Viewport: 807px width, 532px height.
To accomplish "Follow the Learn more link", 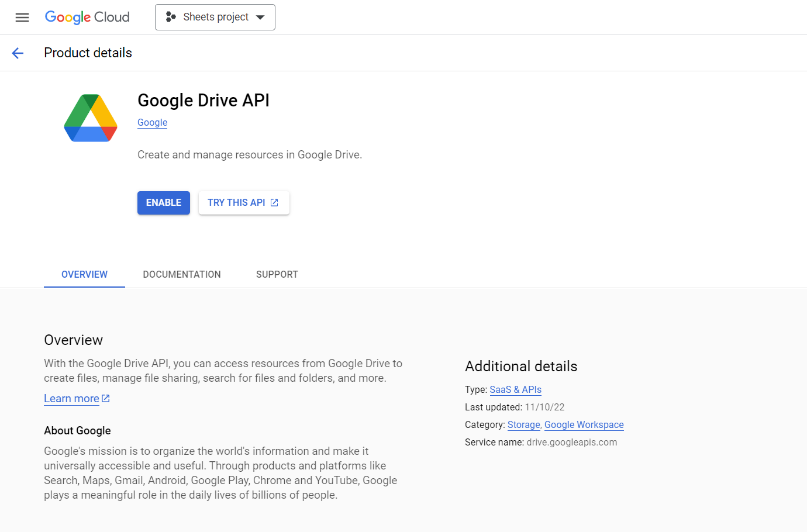I will [x=71, y=398].
